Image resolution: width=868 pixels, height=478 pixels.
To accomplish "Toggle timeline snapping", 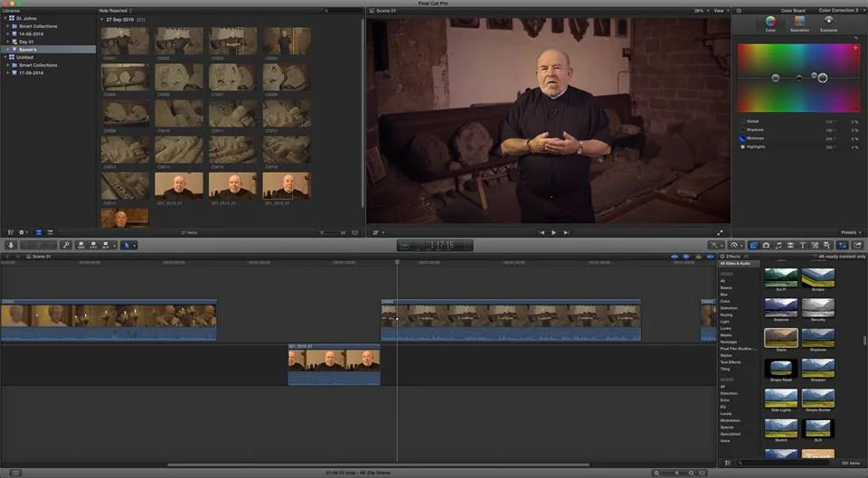I will click(710, 257).
